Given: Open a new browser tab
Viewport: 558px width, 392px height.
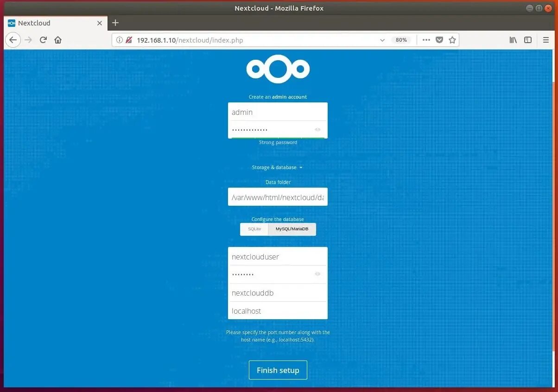Looking at the screenshot, I should click(115, 23).
